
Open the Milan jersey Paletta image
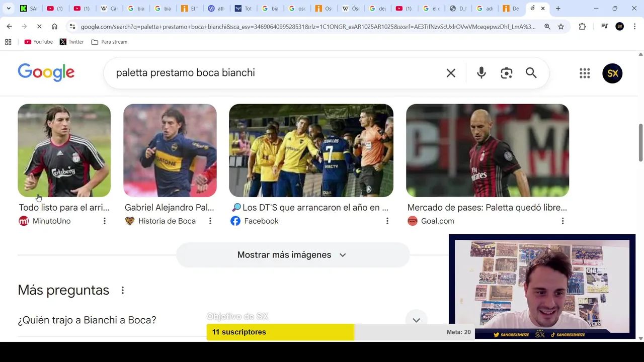click(x=488, y=150)
